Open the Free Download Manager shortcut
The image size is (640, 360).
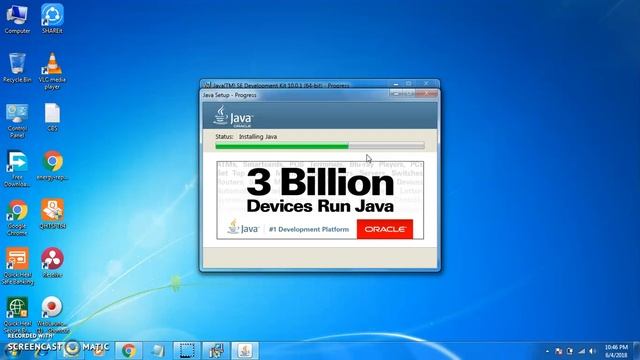click(x=17, y=169)
